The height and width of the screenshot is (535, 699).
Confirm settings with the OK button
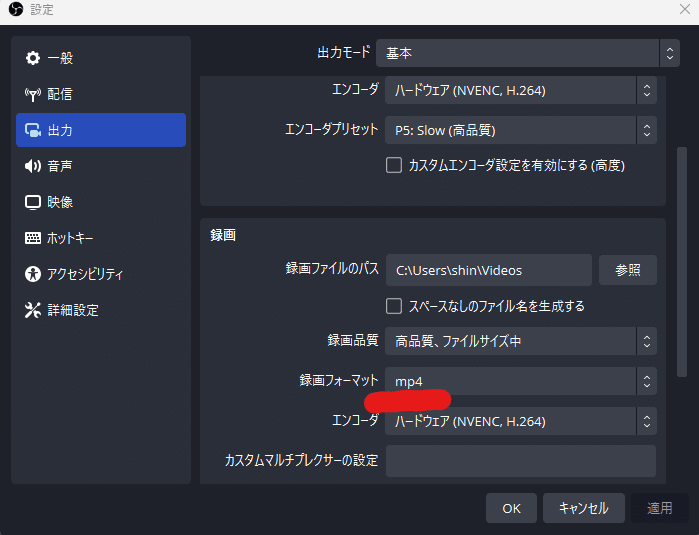pyautogui.click(x=511, y=508)
